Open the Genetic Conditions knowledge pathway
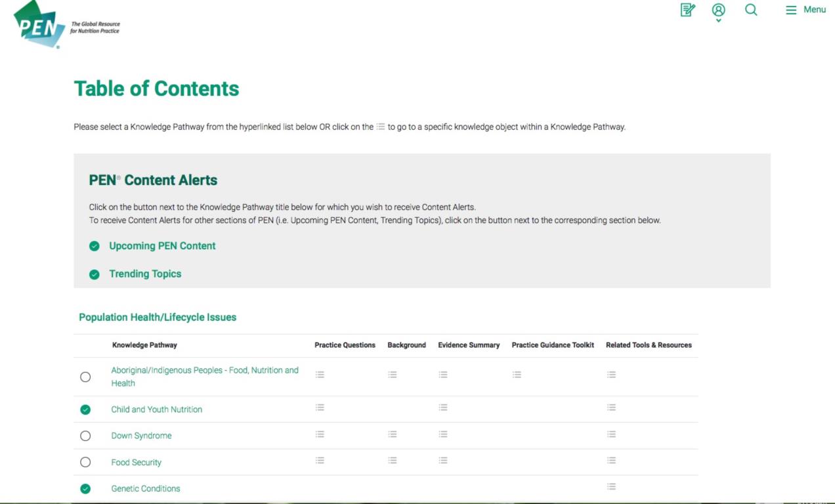 [x=146, y=489]
